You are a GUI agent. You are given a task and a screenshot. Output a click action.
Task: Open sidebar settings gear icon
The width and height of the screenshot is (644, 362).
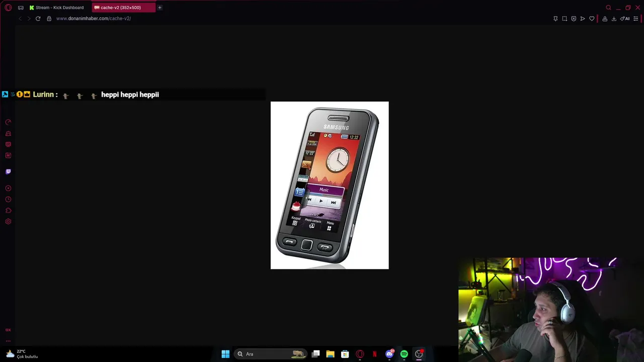pos(8,221)
